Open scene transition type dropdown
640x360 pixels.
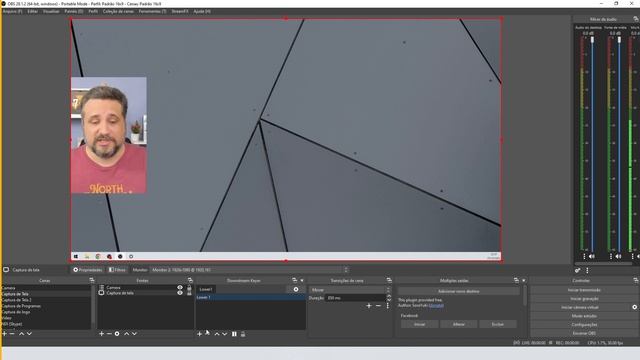350,289
